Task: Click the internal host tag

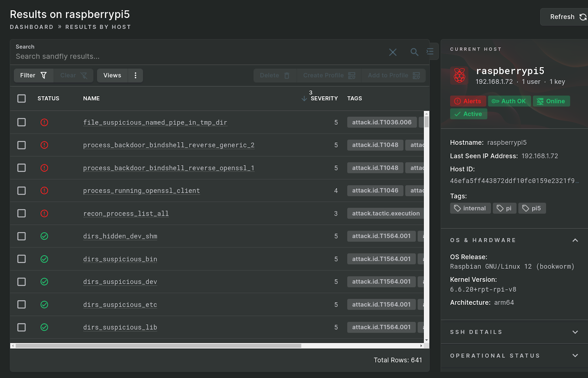Action: click(470, 208)
